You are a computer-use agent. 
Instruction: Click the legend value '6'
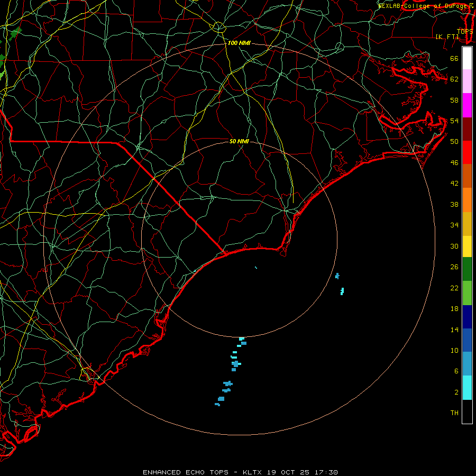pyautogui.click(x=456, y=371)
